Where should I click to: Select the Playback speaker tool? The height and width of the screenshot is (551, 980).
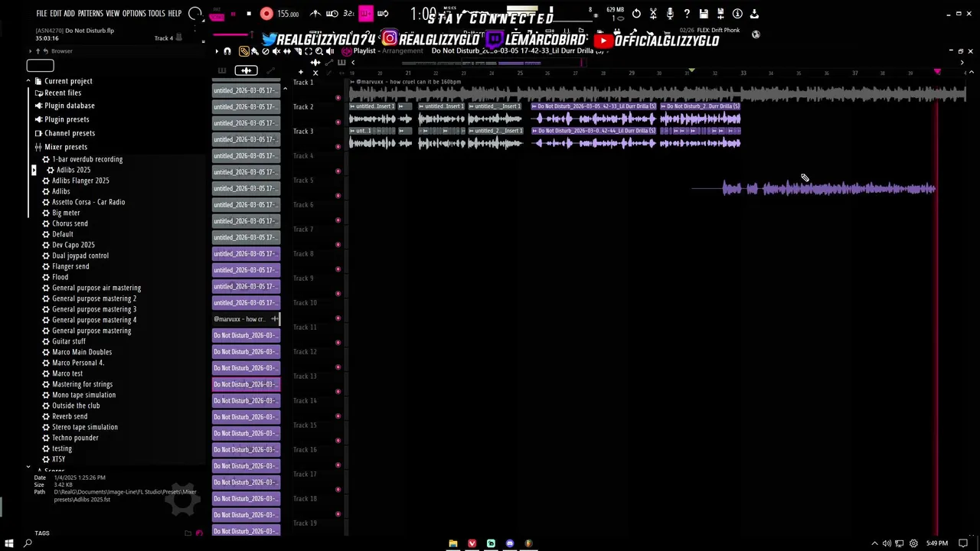point(330,51)
